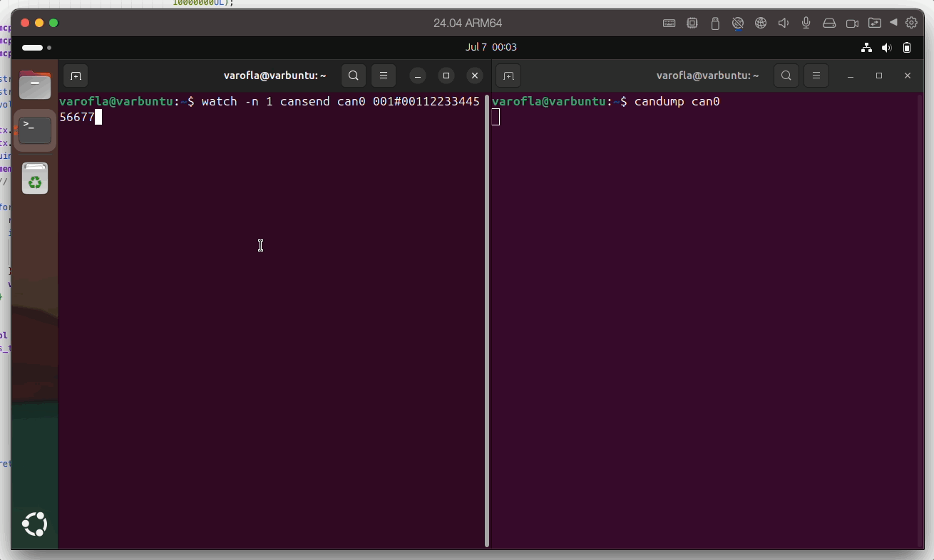Click the USB devices icon in VM toolbar

715,22
